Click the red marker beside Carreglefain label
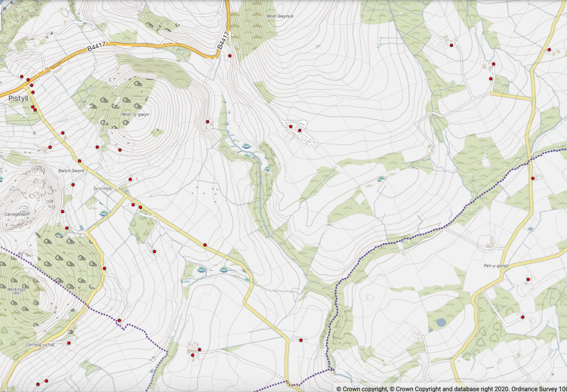567x392 pixels. point(63,212)
